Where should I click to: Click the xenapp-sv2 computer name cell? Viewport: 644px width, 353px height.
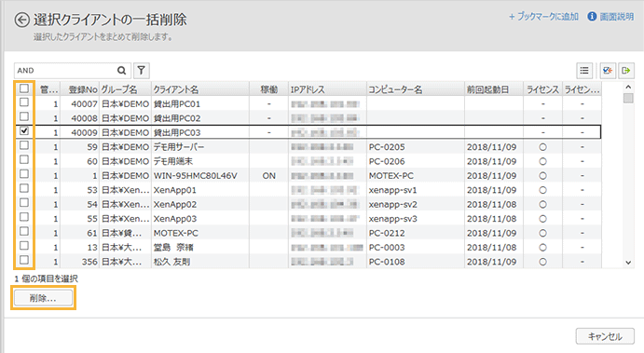click(416, 204)
